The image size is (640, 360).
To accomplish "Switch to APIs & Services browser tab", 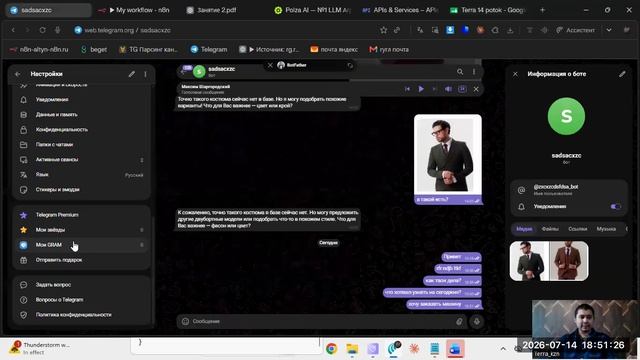I will pyautogui.click(x=401, y=10).
